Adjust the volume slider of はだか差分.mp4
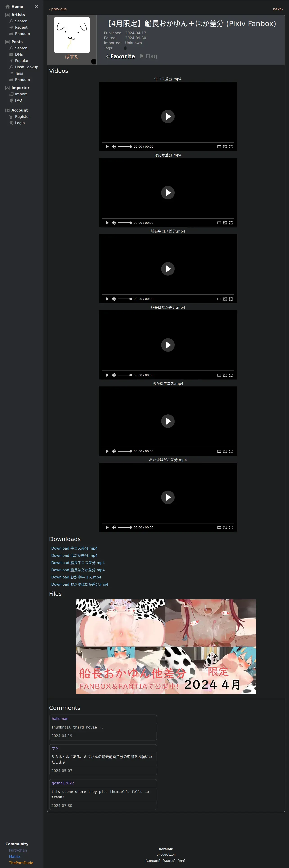This screenshot has height=868, width=289. coord(124,223)
